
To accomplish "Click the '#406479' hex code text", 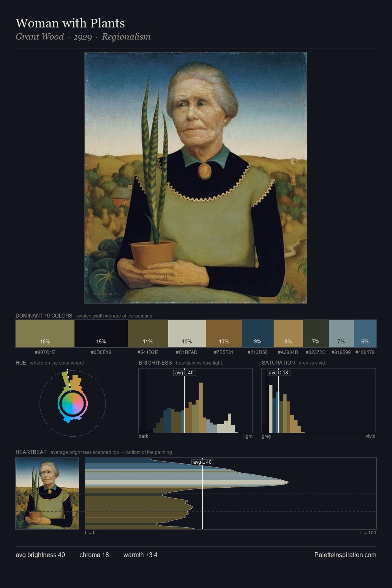I will click(x=365, y=352).
